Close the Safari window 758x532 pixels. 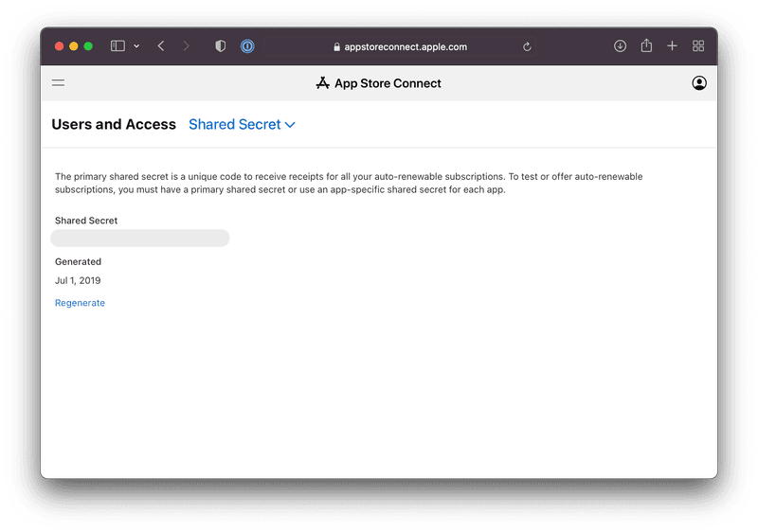point(59,45)
